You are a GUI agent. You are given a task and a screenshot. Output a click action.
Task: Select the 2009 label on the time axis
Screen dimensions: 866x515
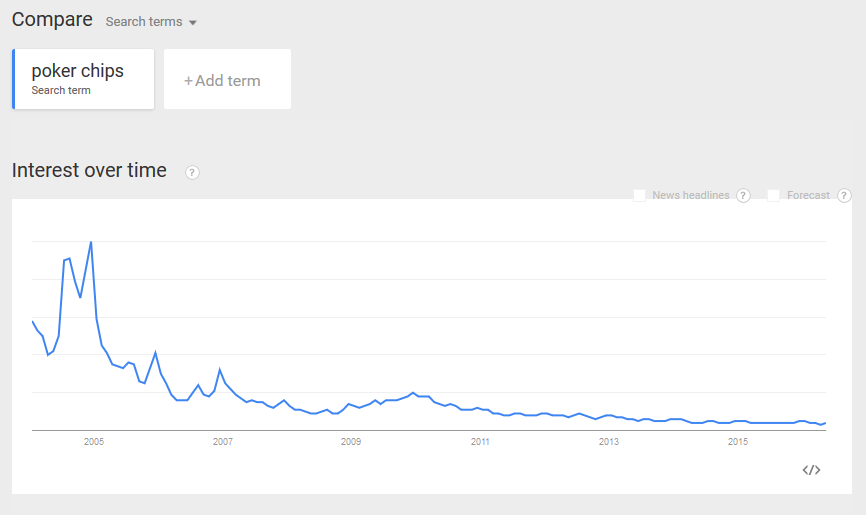pos(351,442)
